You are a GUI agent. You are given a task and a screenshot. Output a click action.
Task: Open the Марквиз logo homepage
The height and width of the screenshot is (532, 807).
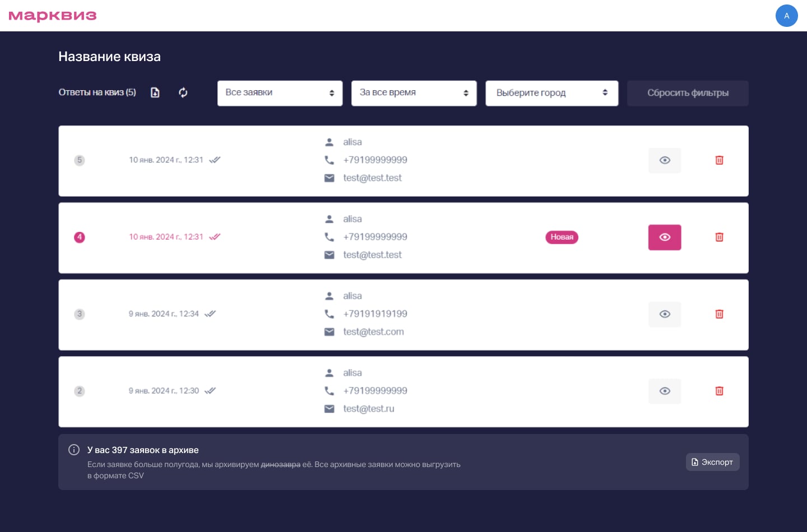pos(52,16)
